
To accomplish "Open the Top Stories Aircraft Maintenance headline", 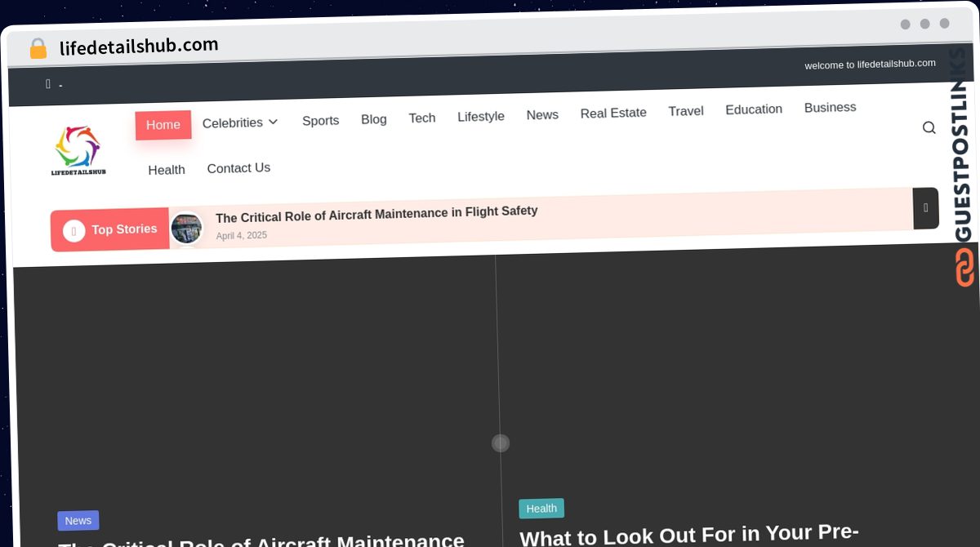I will coord(376,214).
